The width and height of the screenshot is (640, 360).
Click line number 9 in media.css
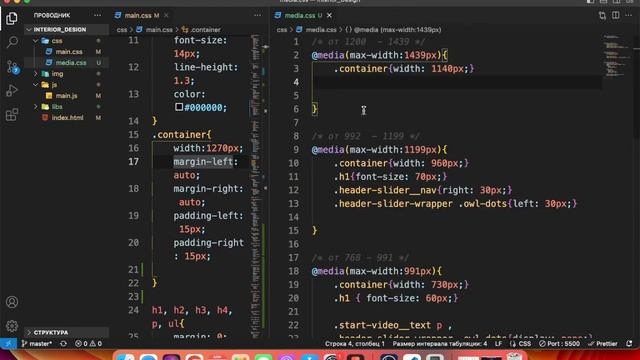296,150
